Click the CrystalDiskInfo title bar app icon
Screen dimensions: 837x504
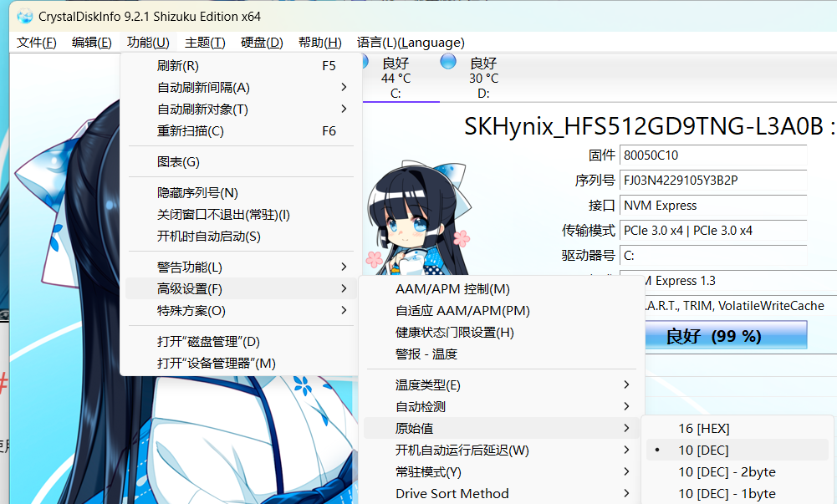[x=24, y=17]
